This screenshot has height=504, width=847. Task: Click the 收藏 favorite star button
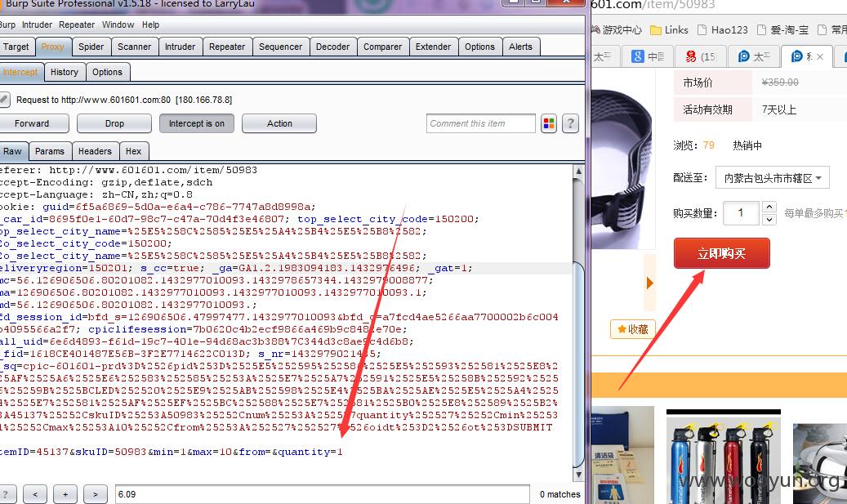(x=632, y=329)
